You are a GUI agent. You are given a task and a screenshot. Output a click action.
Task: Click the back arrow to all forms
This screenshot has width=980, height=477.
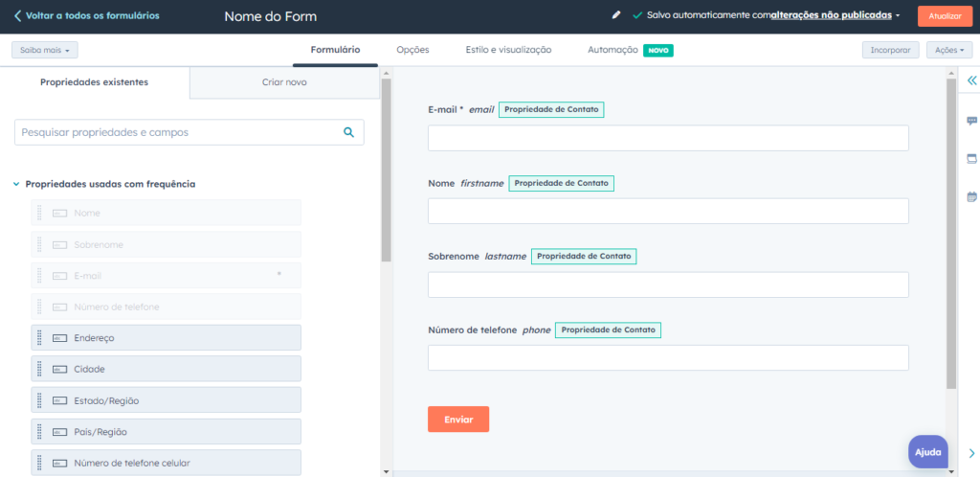17,15
